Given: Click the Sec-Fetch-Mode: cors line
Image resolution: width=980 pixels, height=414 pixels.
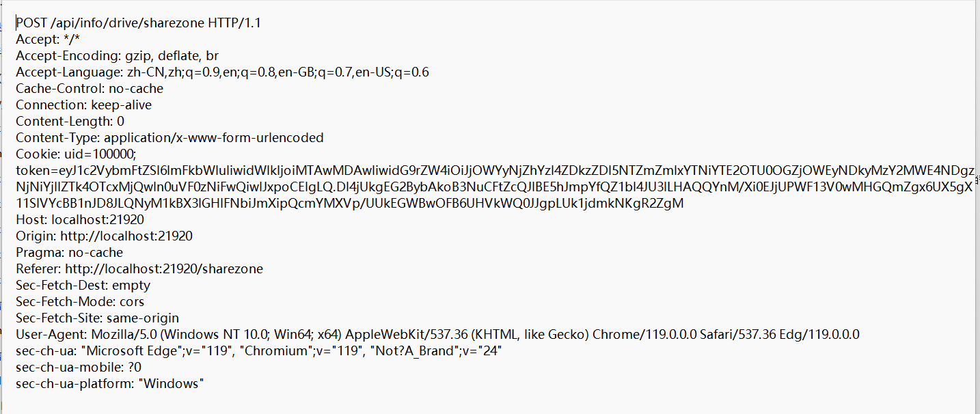Looking at the screenshot, I should click(80, 302).
